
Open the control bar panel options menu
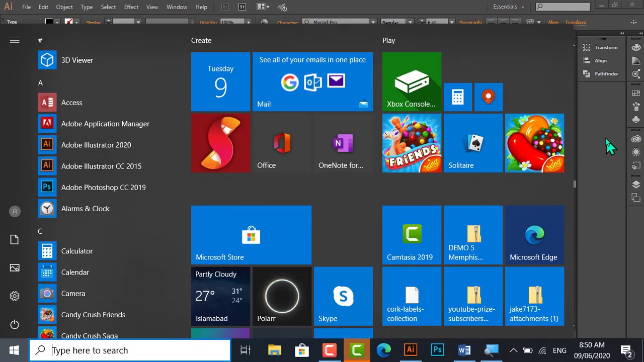(634, 22)
